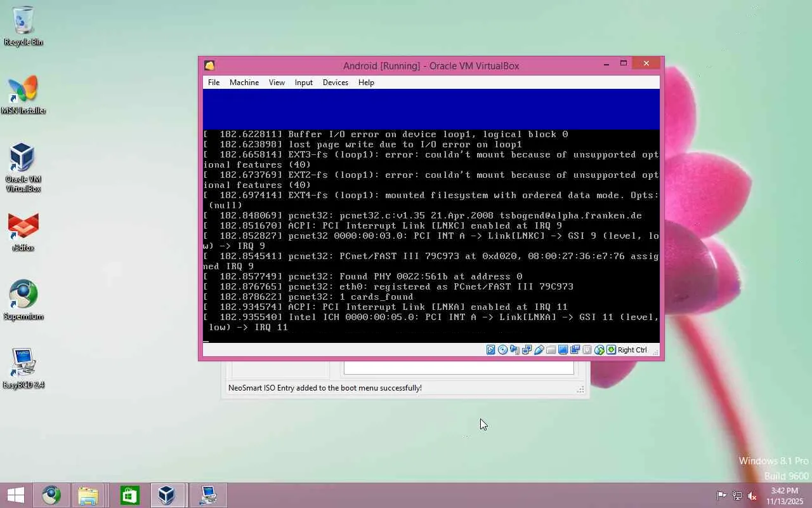Click the hard disk activity indicator
Viewport: 812px width, 508px height.
click(x=491, y=350)
